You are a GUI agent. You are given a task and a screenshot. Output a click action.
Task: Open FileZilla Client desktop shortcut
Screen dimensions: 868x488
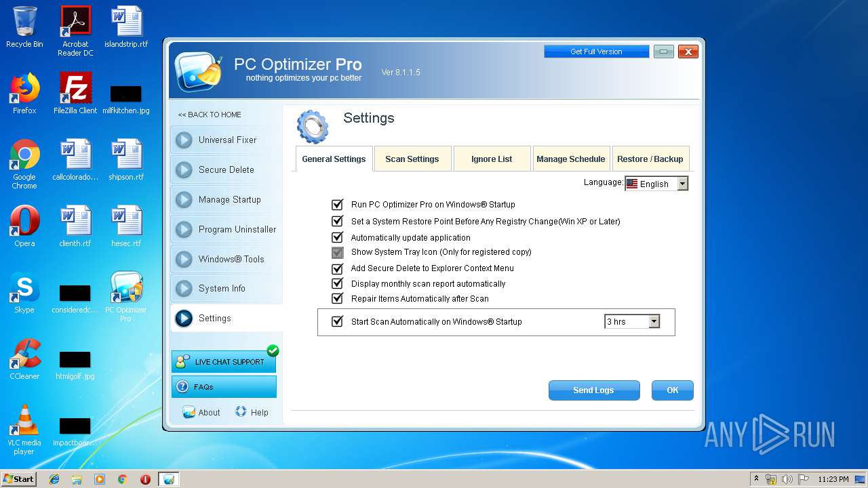point(75,94)
